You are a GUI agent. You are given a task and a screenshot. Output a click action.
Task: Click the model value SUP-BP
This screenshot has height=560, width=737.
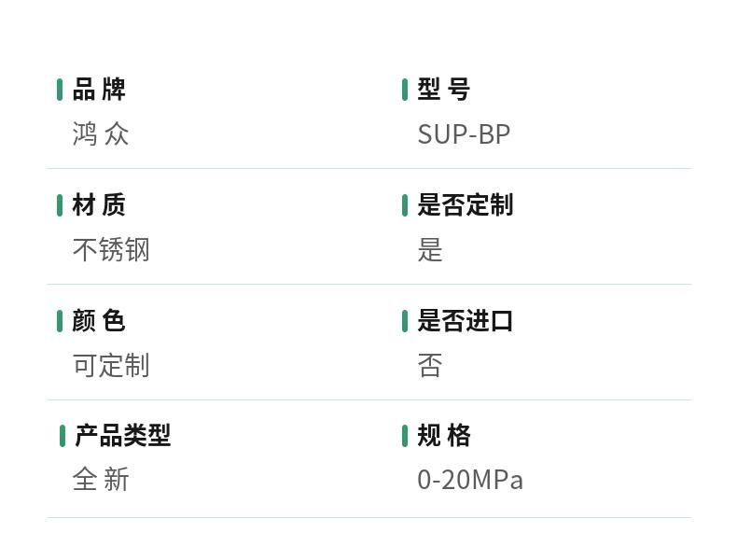(464, 134)
